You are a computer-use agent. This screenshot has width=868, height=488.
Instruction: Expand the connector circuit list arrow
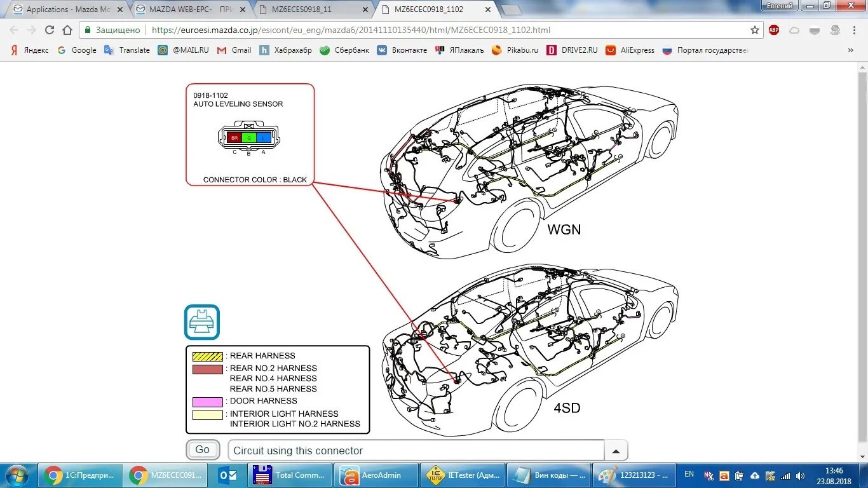click(616, 451)
